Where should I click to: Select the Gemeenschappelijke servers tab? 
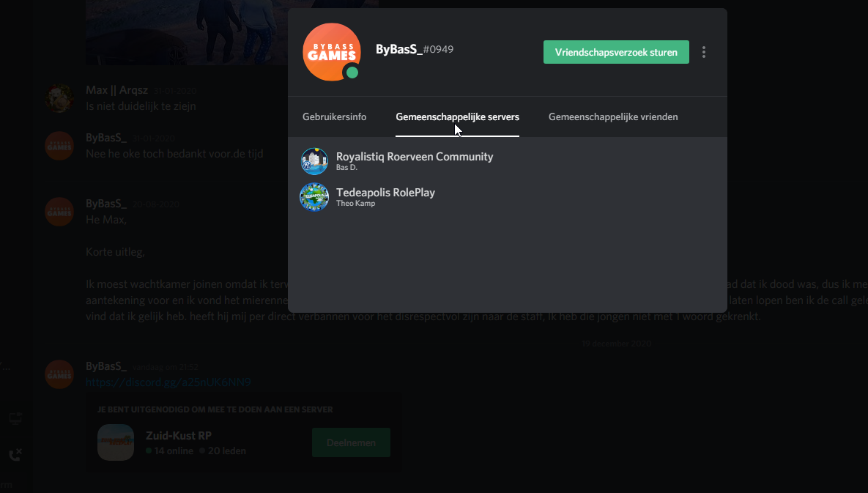(x=457, y=116)
